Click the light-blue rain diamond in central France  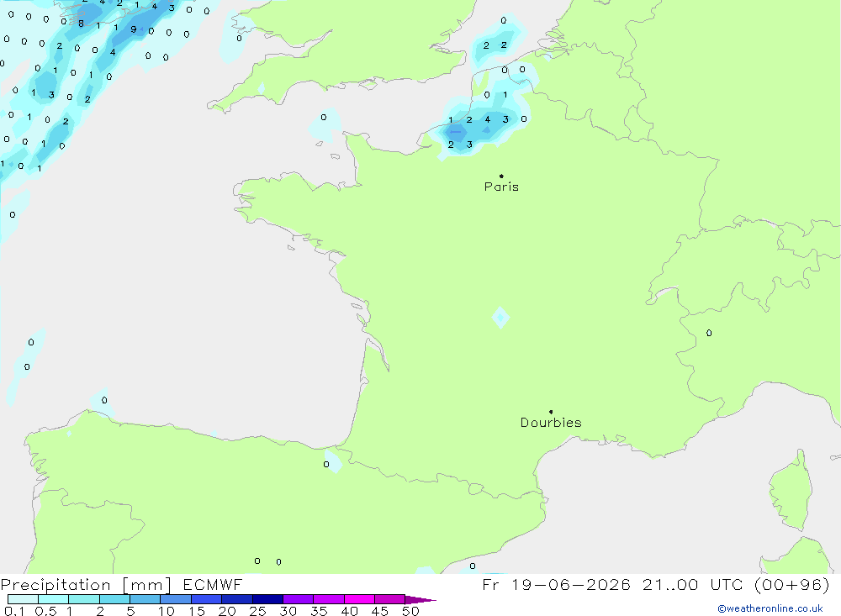[x=500, y=318]
